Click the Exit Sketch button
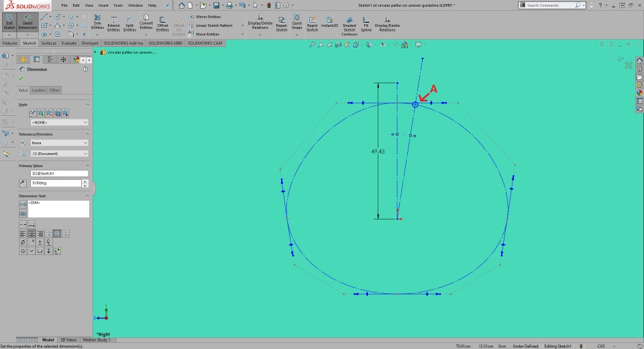This screenshot has height=349, width=644. pos(9,22)
